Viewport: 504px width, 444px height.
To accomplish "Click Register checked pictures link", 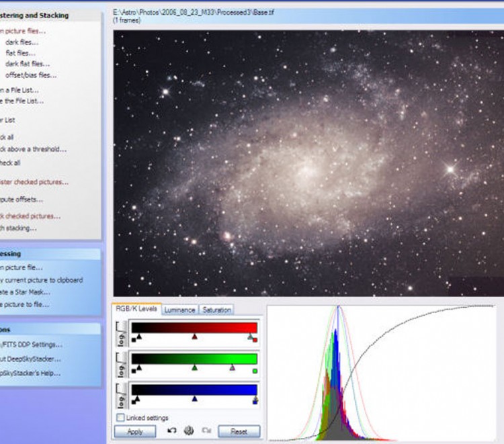I will 34,182.
